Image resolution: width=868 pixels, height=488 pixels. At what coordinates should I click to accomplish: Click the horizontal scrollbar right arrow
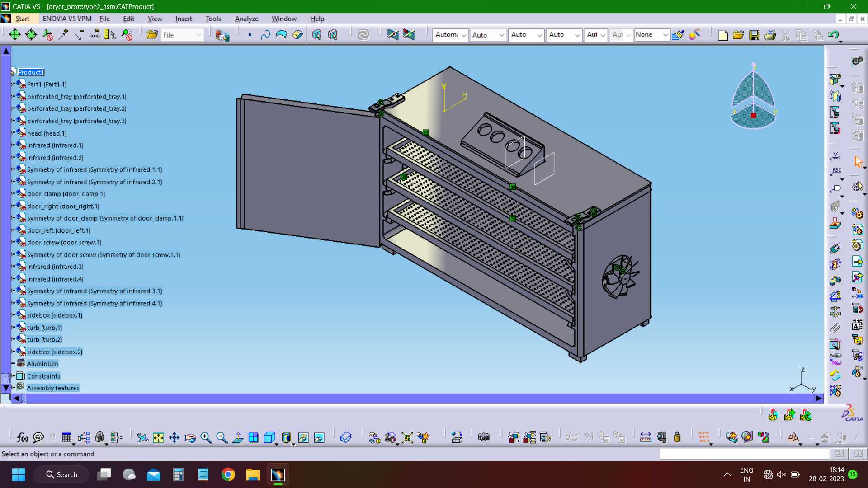coord(819,398)
